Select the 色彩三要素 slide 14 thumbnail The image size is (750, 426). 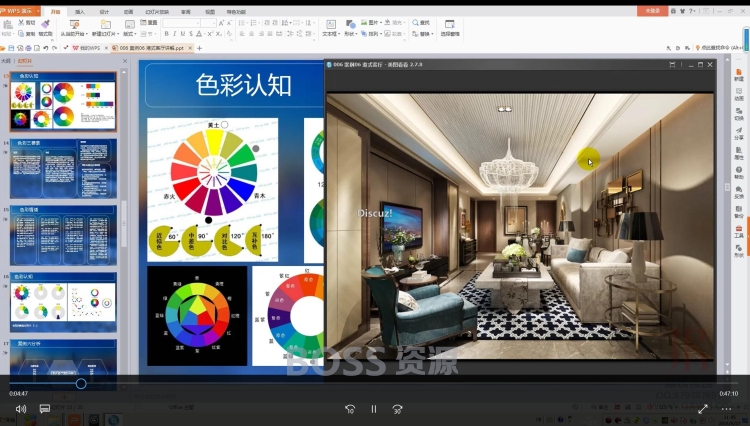pyautogui.click(x=63, y=168)
